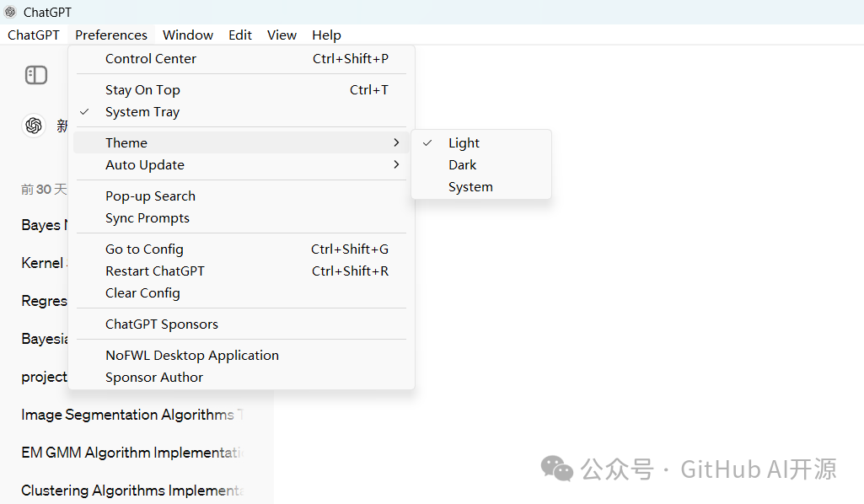Select the Light theme

coord(481,143)
